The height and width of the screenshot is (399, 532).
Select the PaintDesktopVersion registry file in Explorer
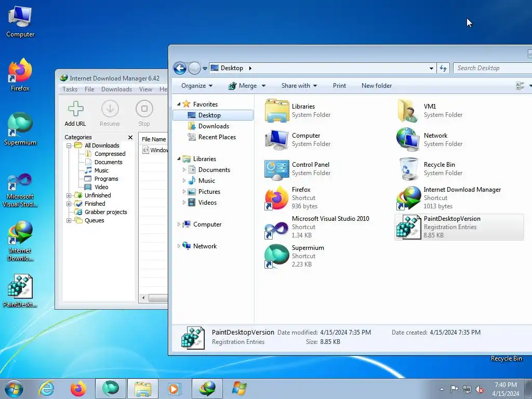click(x=459, y=227)
